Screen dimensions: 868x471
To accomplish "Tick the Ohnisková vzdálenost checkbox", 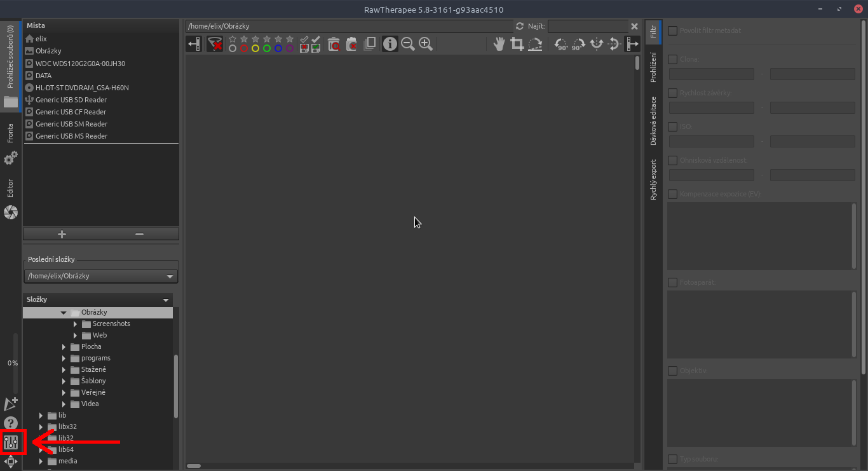I will (672, 160).
